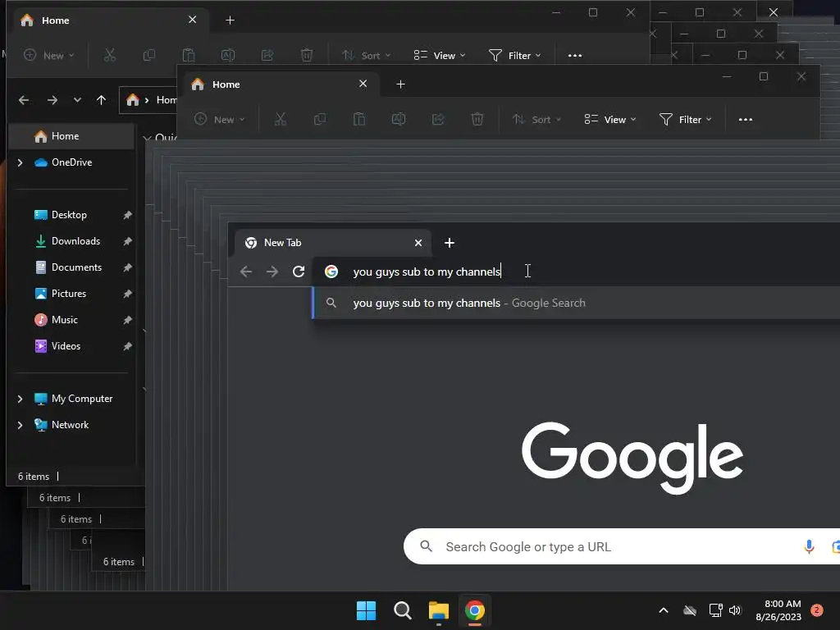
Task: Click Cut icon in back Explorer toolbar
Action: coord(109,55)
